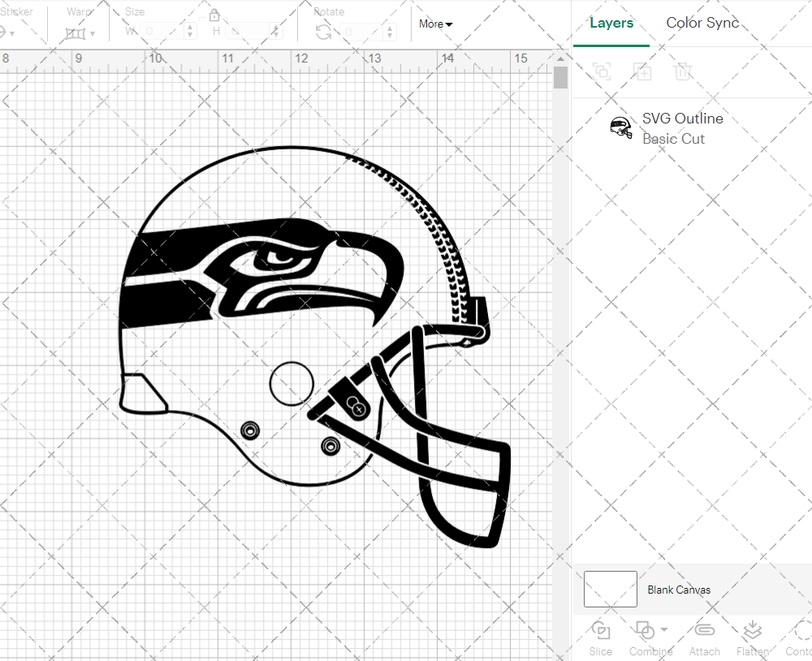Switch to the Layers tab
The image size is (812, 661).
tap(611, 24)
